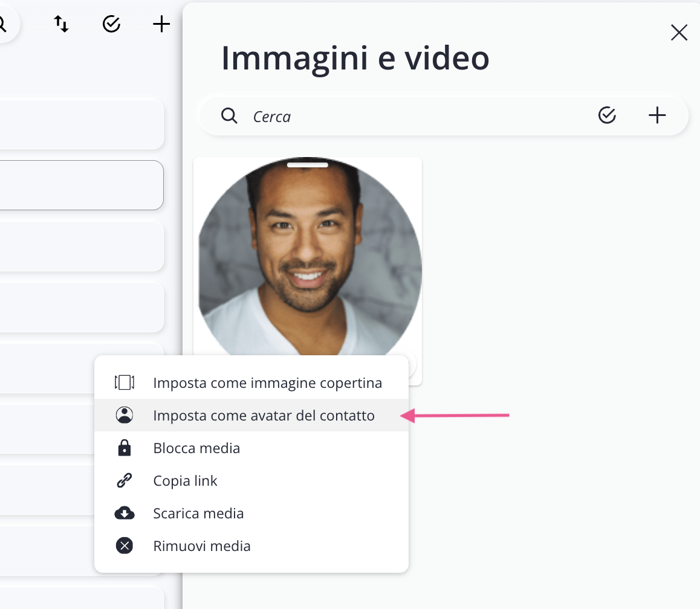Select the outlined card in the left list
Image resolution: width=700 pixels, height=609 pixels.
[x=82, y=185]
